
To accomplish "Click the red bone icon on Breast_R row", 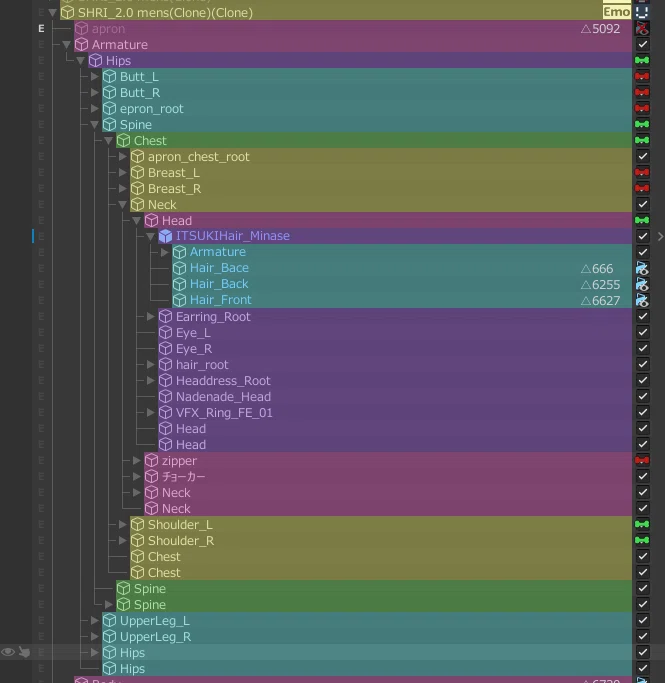I will pos(642,188).
